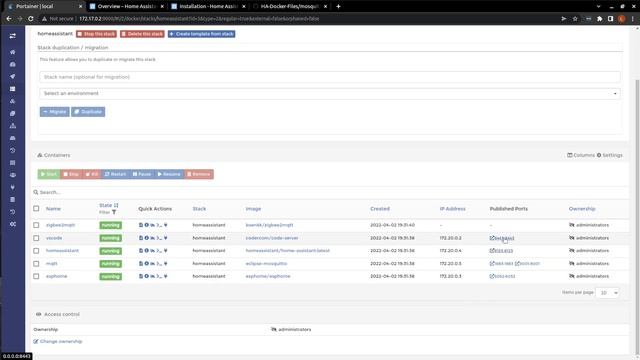Go back with browser back arrow

tap(9, 19)
